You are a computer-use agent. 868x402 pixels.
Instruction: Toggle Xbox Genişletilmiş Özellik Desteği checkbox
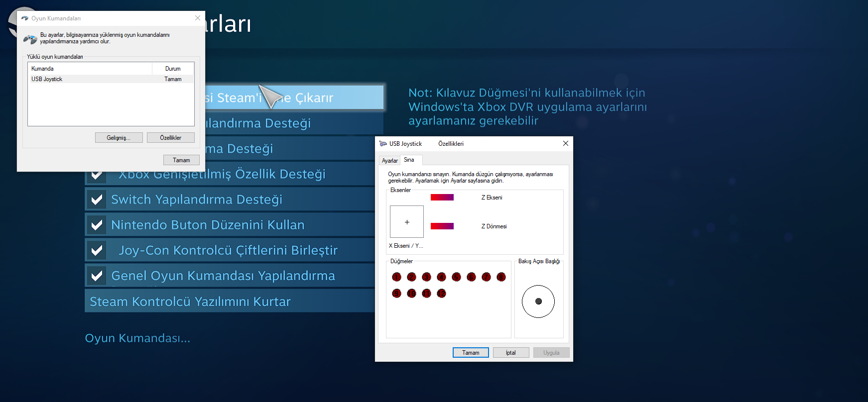(x=97, y=174)
